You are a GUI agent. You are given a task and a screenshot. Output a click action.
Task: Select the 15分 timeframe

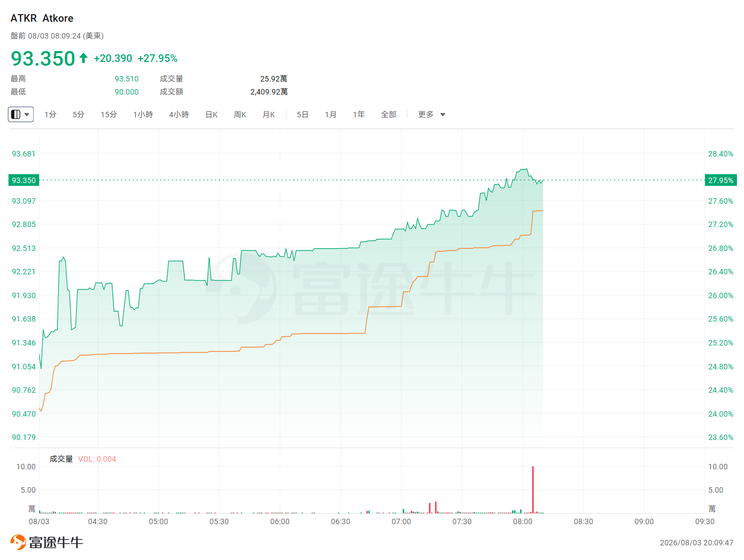(109, 115)
